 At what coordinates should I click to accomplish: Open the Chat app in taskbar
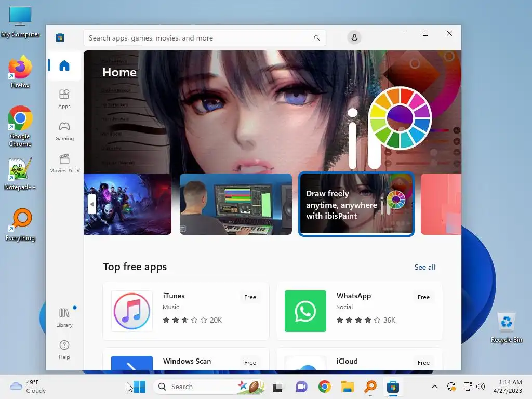tap(301, 387)
